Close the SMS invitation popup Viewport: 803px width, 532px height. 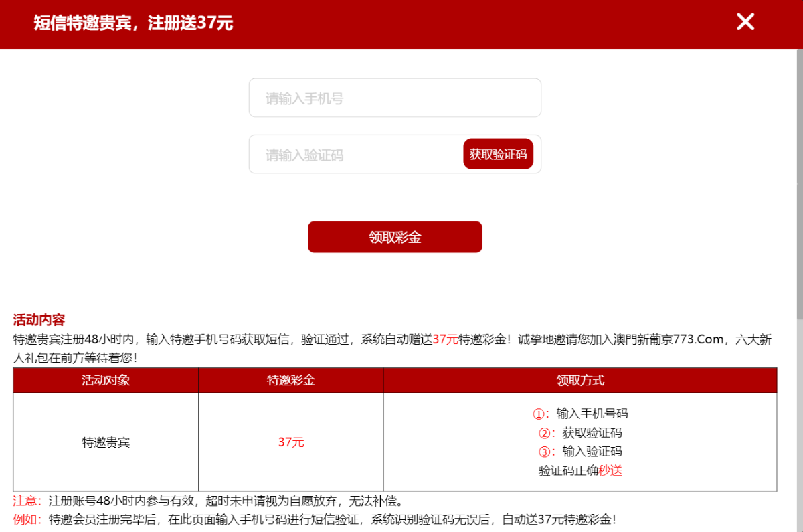pyautogui.click(x=745, y=22)
